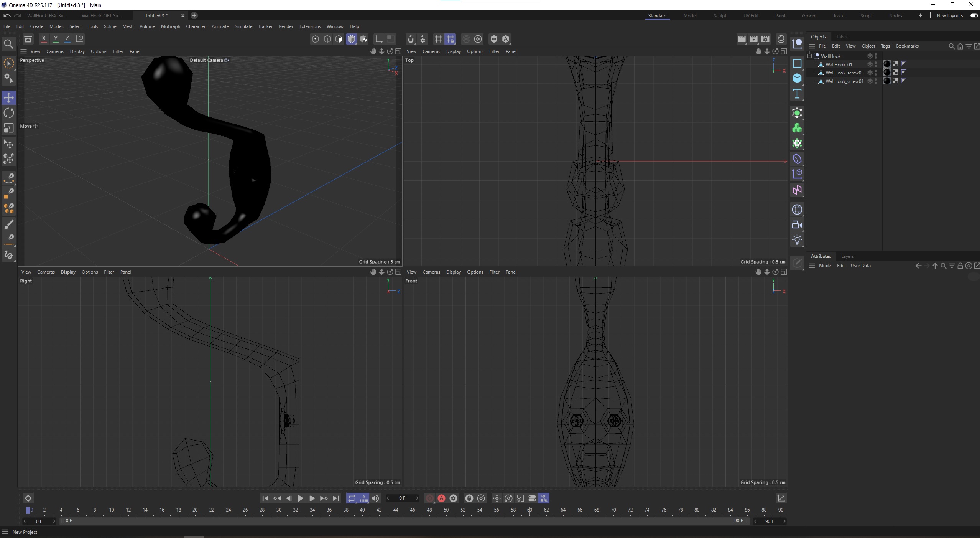Click the Autokeying red A button
Image resolution: width=980 pixels, height=538 pixels.
pos(441,498)
